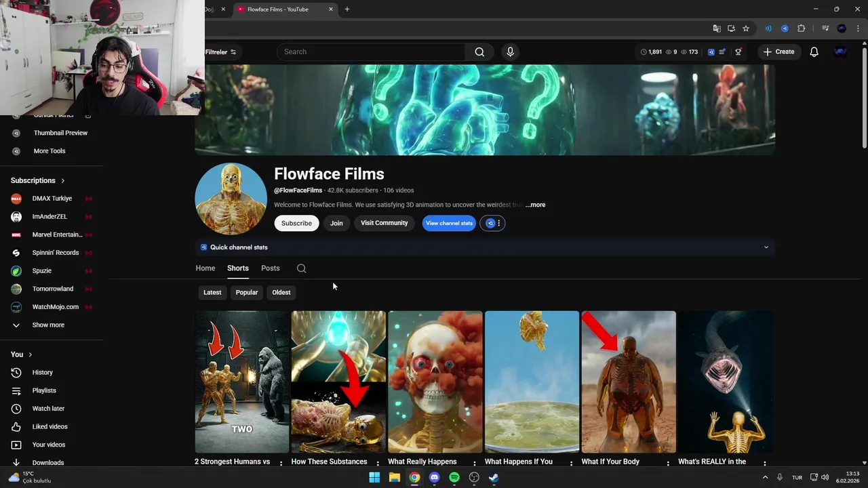
Task: Activate voice search microphone
Action: 511,52
